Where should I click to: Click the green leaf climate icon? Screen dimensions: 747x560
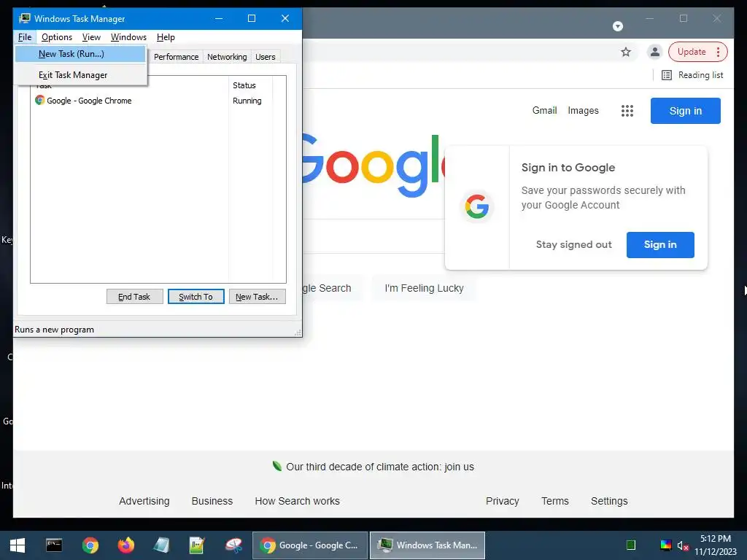pyautogui.click(x=276, y=465)
